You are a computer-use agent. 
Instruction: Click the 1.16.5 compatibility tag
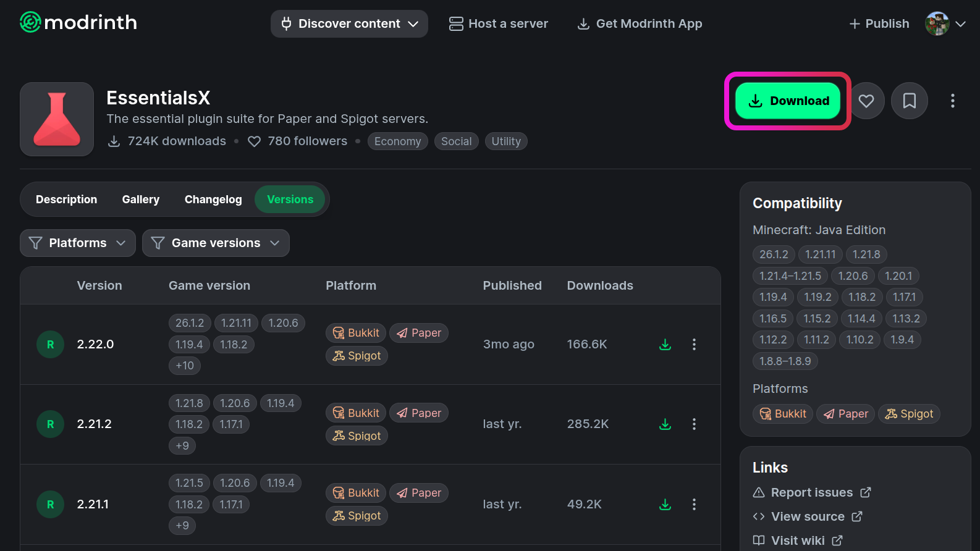pos(773,319)
